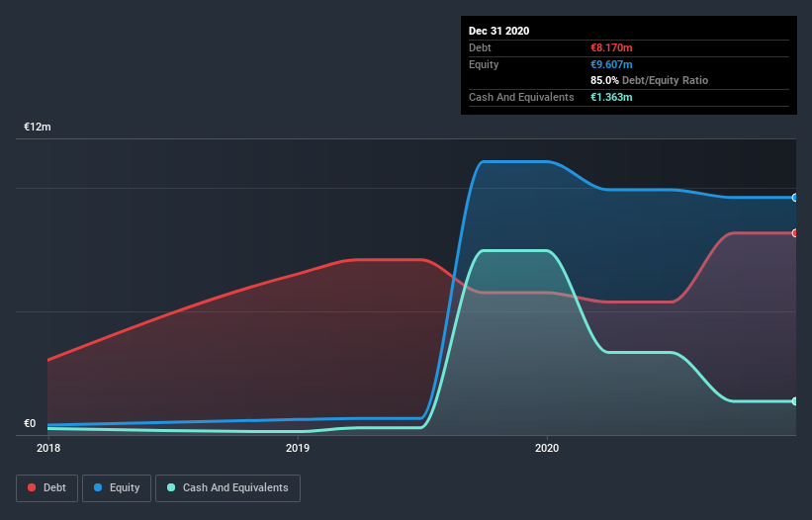Click the €9.607m equity value
The image size is (812, 520).
click(611, 64)
